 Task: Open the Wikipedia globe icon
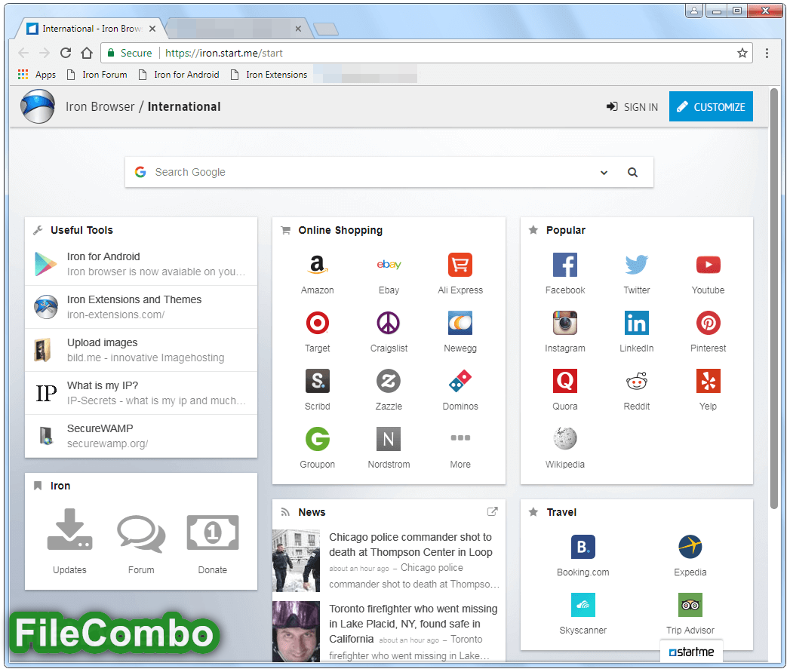tap(565, 439)
